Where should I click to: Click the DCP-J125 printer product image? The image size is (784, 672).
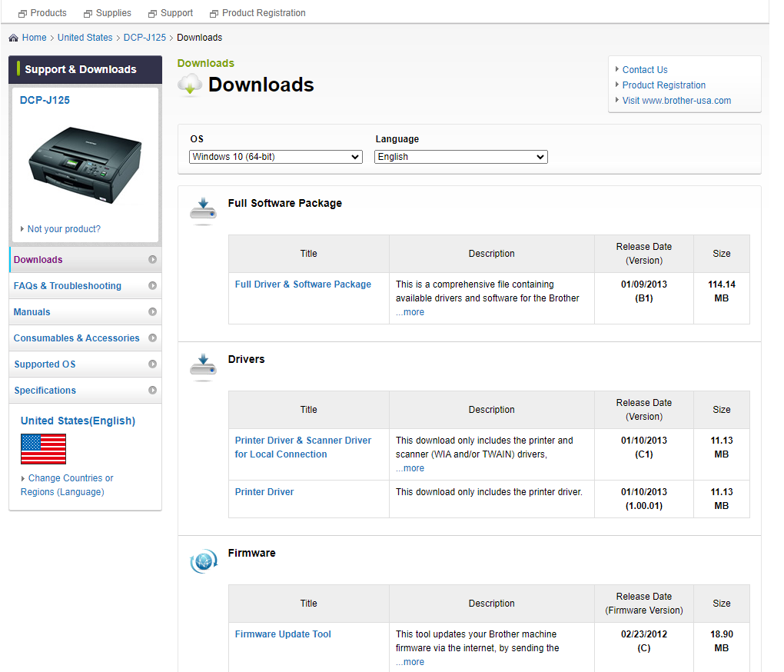[x=85, y=165]
